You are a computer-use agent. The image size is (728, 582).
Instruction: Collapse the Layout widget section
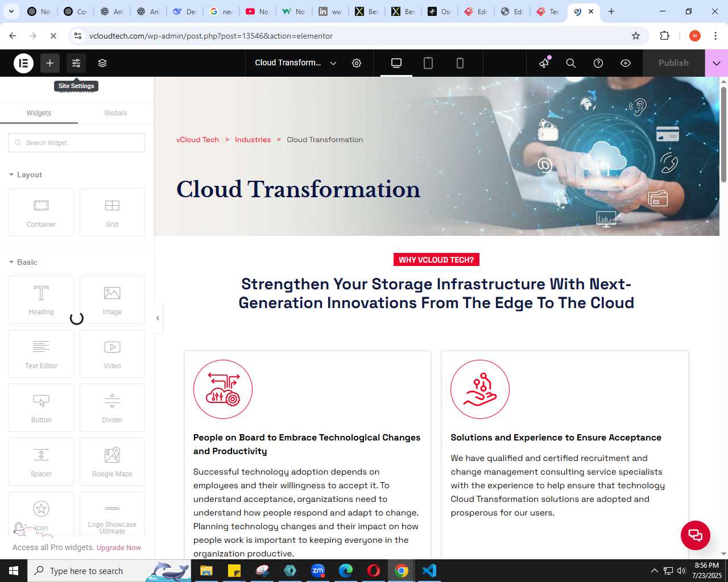(26, 174)
